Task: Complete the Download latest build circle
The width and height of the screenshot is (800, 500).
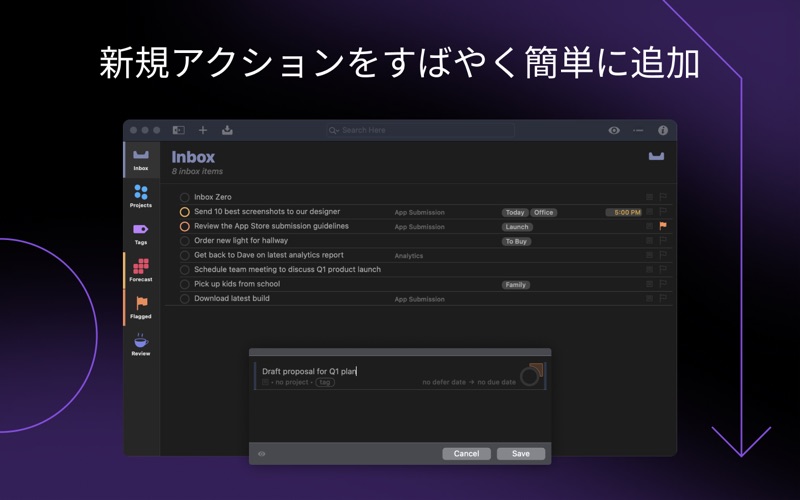Action: pos(185,299)
